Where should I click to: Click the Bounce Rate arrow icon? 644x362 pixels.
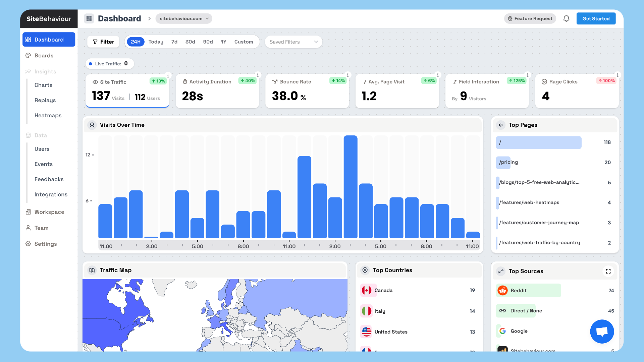point(275,82)
